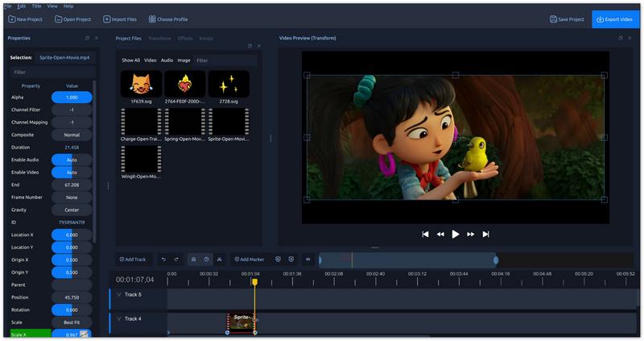Close the Video Preview panel
The width and height of the screenshot is (644, 341).
pos(630,38)
